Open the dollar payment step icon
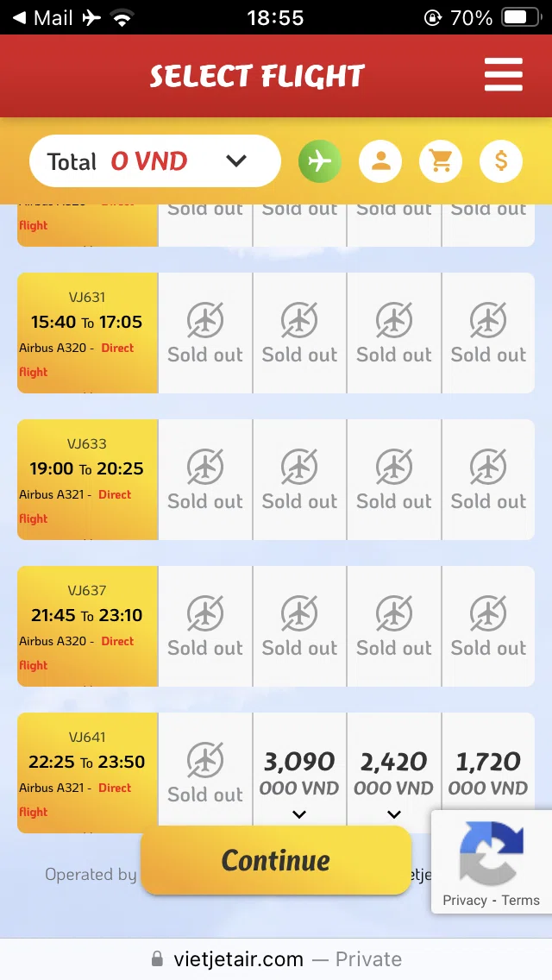The width and height of the screenshot is (552, 980). click(x=501, y=161)
